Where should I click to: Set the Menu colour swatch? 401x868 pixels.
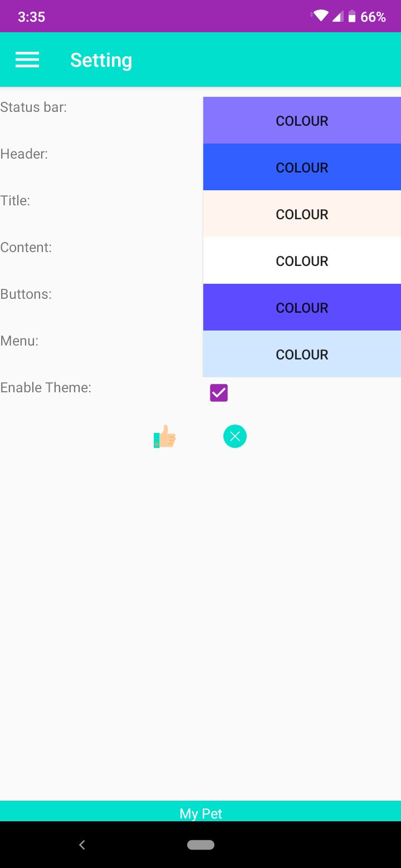[x=302, y=354]
